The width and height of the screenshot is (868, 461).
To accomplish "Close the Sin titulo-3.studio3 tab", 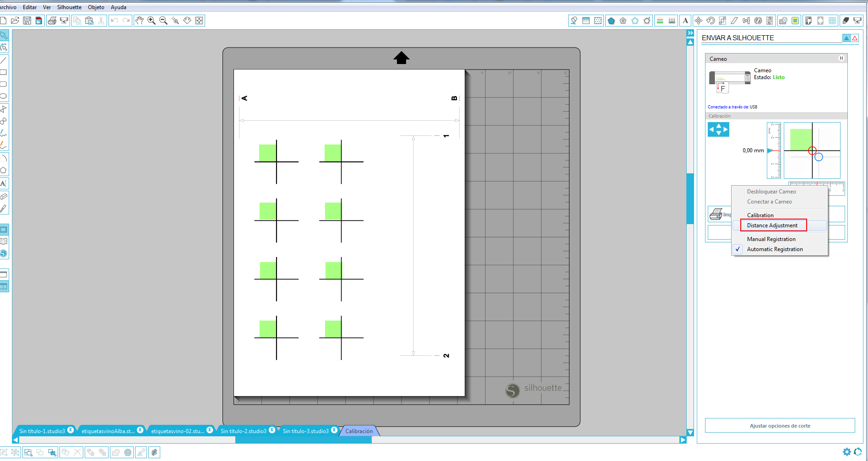I will coord(334,430).
